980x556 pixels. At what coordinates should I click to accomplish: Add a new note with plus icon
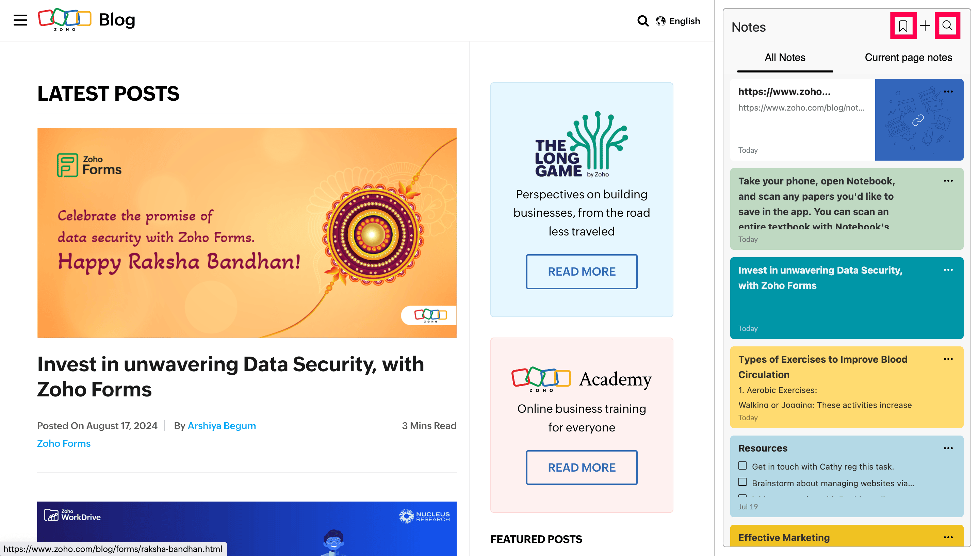(925, 26)
